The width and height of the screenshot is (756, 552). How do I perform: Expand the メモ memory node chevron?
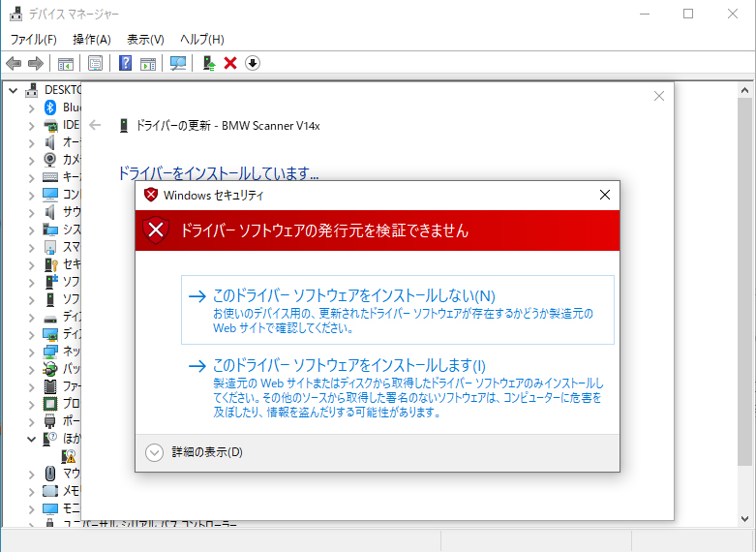point(31,492)
